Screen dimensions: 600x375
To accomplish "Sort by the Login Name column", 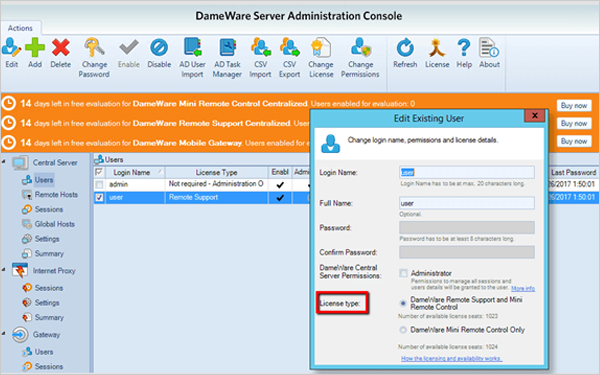I will [x=134, y=172].
